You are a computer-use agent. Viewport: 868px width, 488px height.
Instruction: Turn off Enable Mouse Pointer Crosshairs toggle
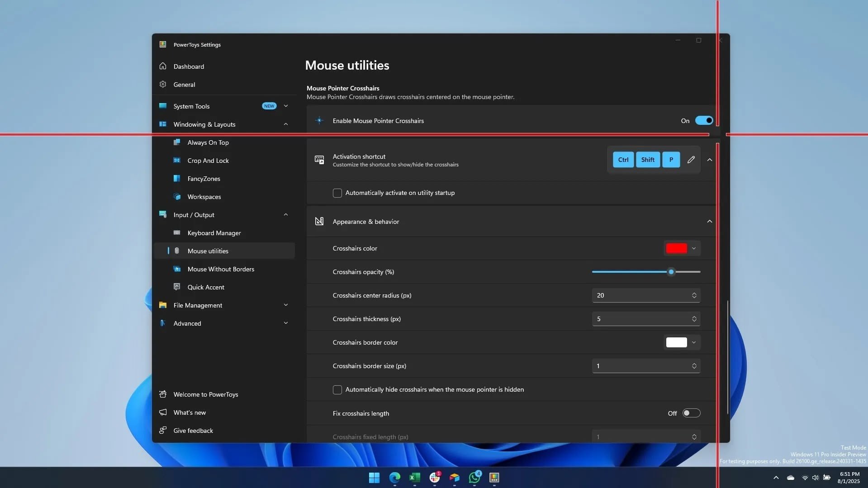(x=704, y=121)
